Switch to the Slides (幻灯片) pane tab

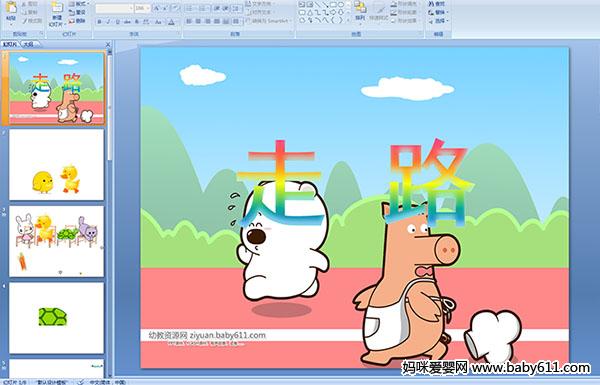10,44
